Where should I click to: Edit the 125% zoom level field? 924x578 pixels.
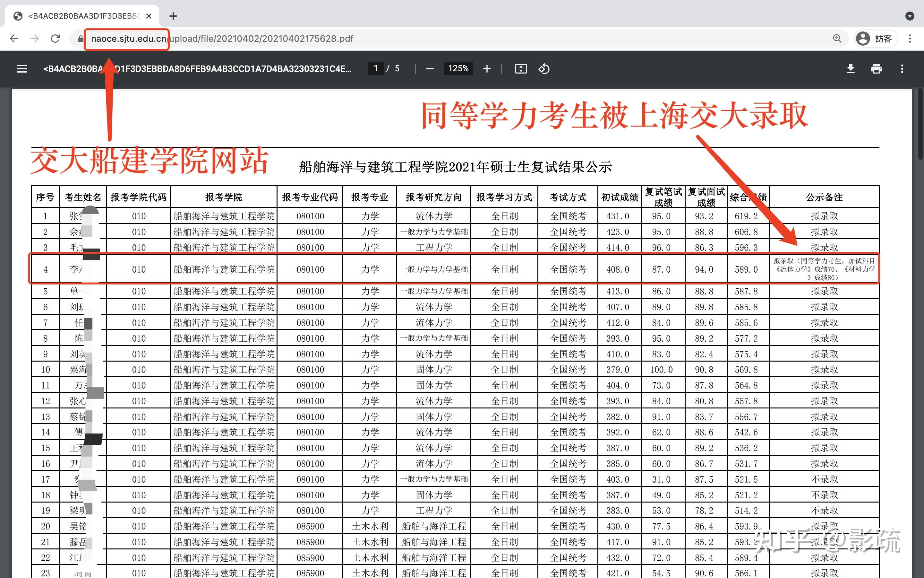(x=458, y=68)
